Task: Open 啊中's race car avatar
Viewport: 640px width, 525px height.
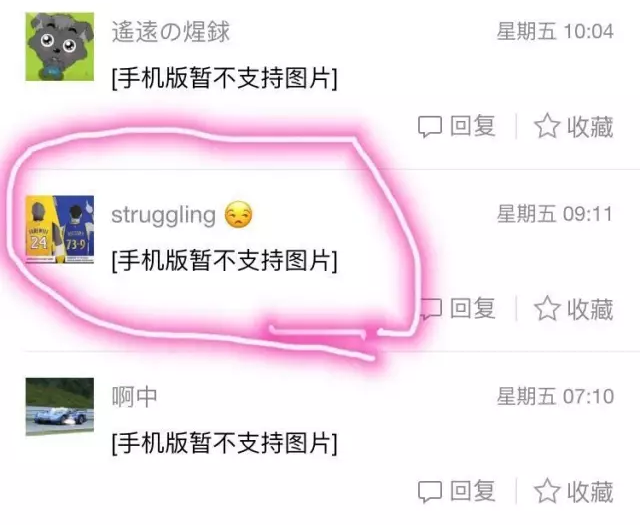Action: click(60, 407)
